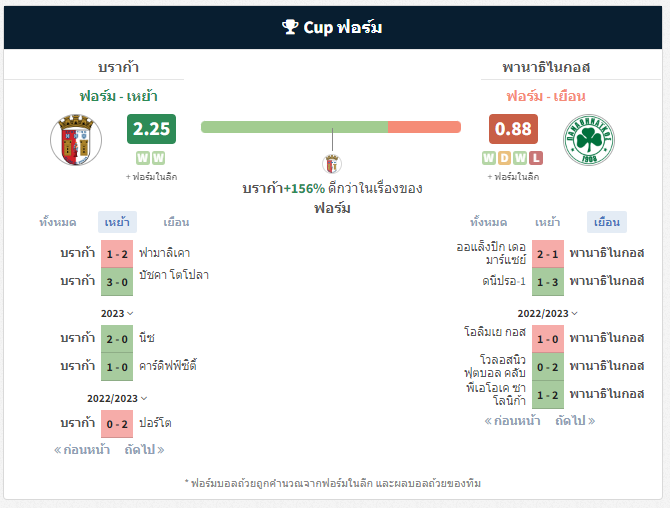Click the small Braga crest under form bar
The image size is (670, 508).
click(x=332, y=164)
